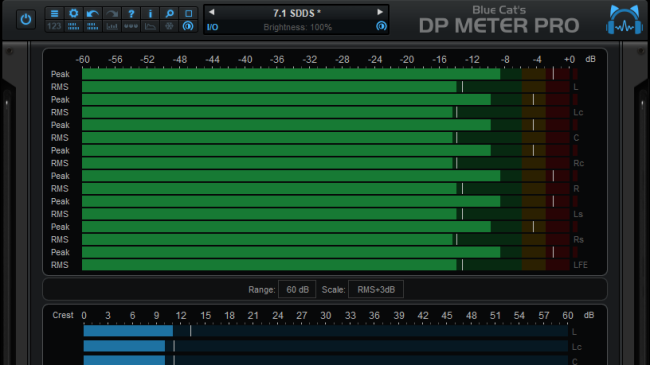This screenshot has width=650, height=365.
Task: Toggle the 123 numeric values display
Action: (54, 26)
